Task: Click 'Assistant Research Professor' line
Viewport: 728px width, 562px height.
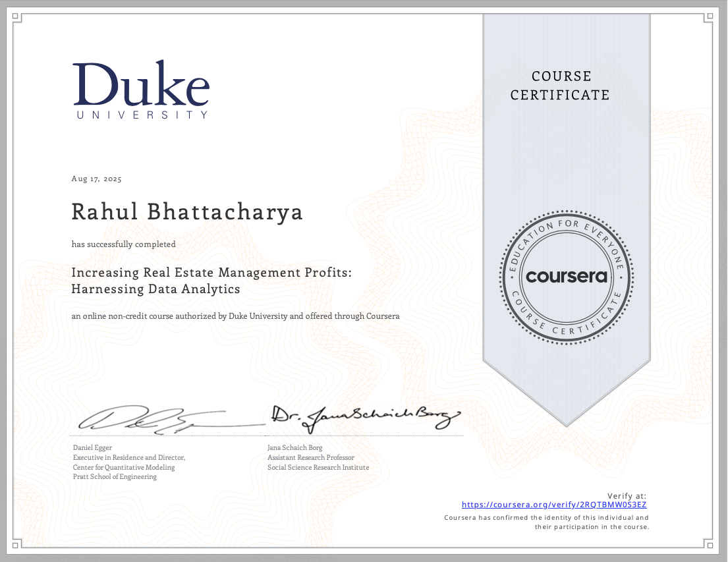Action: (310, 457)
